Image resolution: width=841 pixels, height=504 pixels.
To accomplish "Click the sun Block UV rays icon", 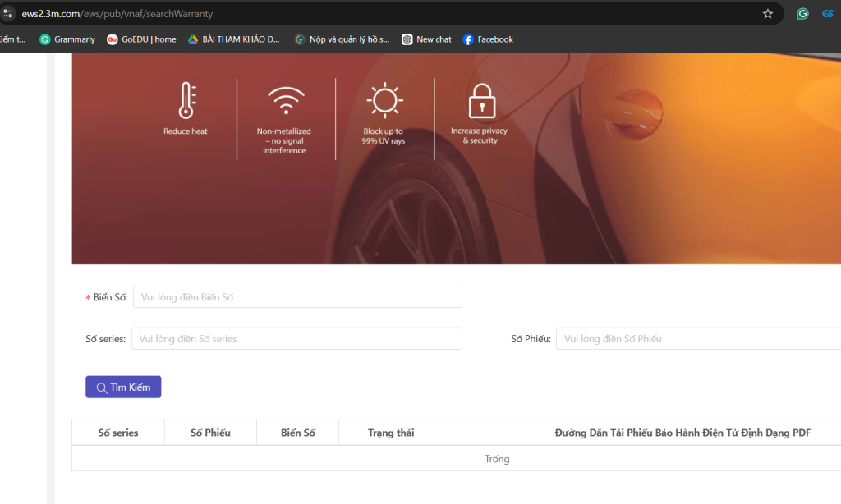I will tap(383, 101).
